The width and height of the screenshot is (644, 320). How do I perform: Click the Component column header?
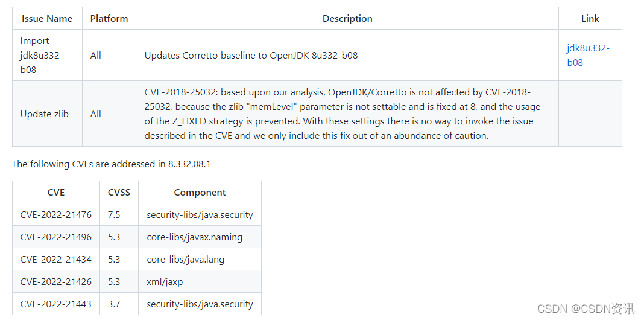[x=200, y=193]
